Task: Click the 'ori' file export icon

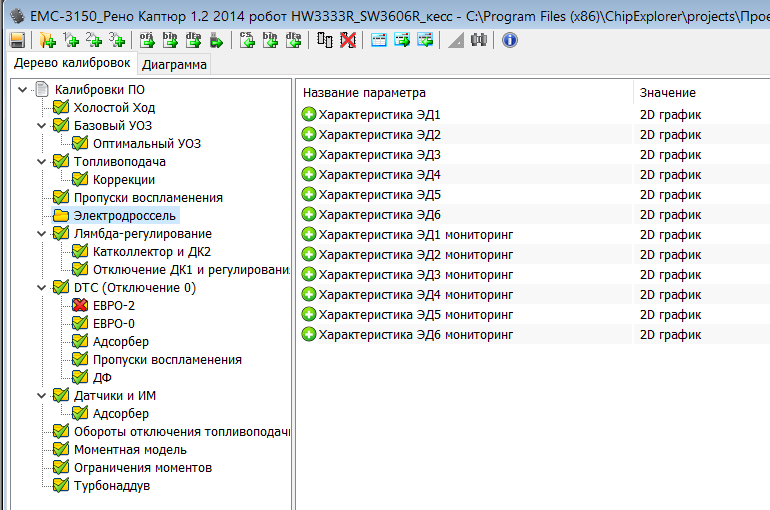Action: [x=147, y=40]
